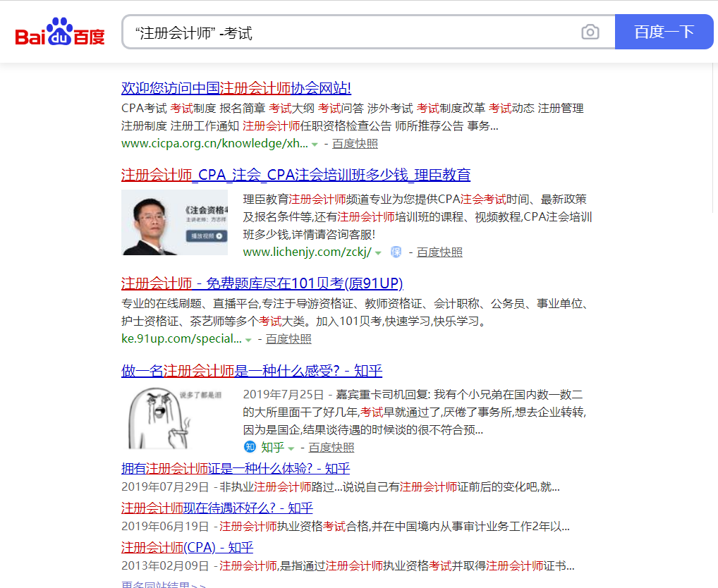
Task: Open 百度快照 for cicpa.org.cn result
Action: click(355, 144)
